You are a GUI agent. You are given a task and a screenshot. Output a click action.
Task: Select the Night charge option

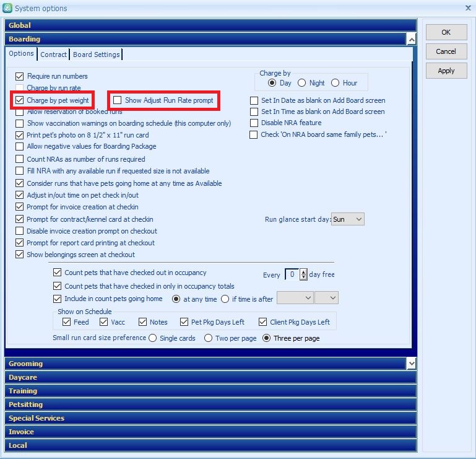coord(302,83)
